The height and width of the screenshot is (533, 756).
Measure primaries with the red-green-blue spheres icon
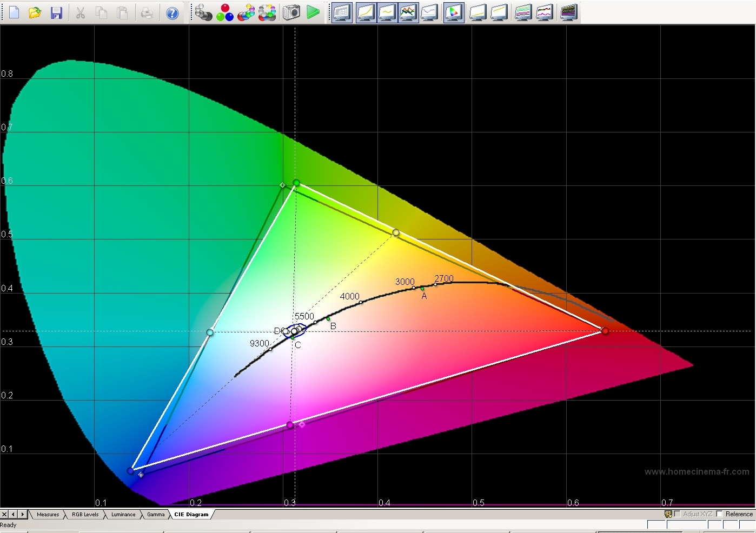224,12
